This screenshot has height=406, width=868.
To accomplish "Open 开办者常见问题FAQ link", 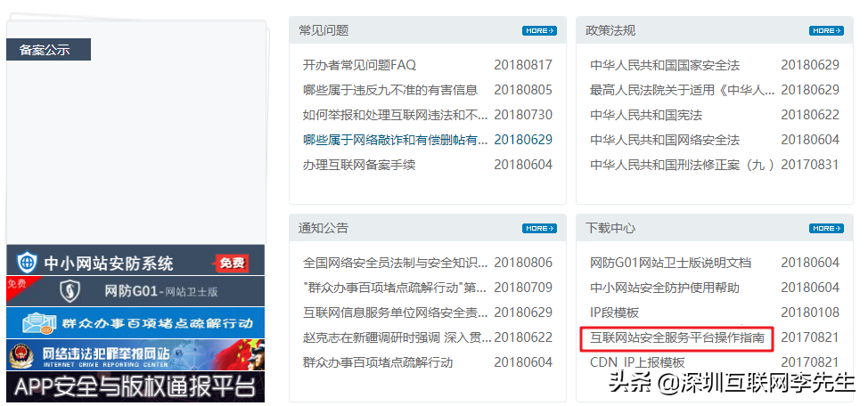I will tap(359, 65).
